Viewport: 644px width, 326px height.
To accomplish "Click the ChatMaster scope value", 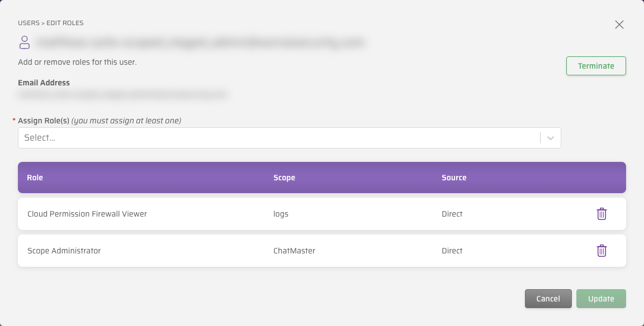I will point(294,251).
